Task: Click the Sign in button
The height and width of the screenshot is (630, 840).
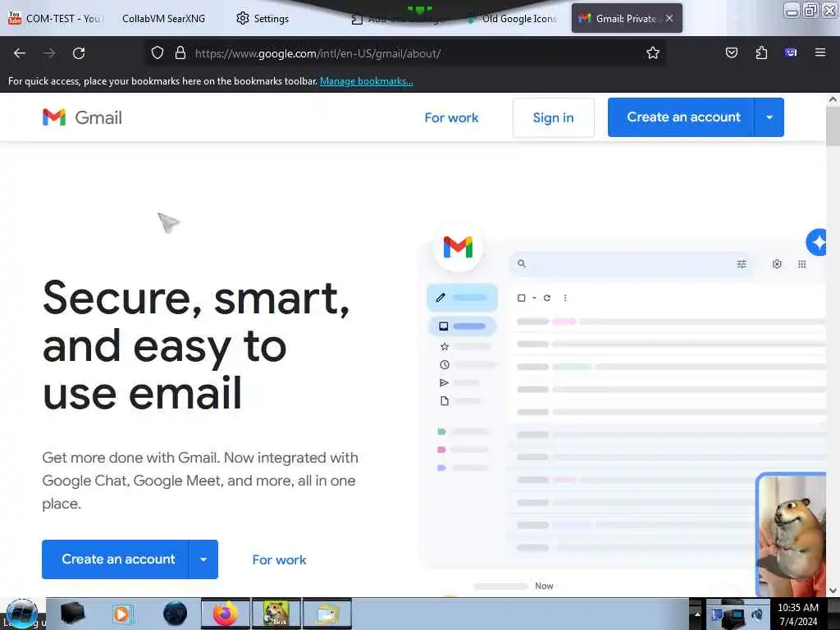Action: [x=554, y=117]
